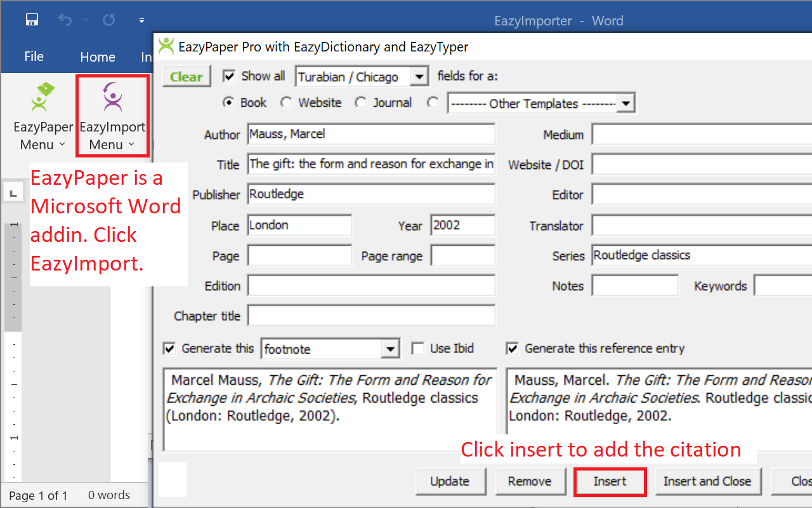Click the Remove button
Viewport: 812px width, 508px height.
[x=530, y=481]
